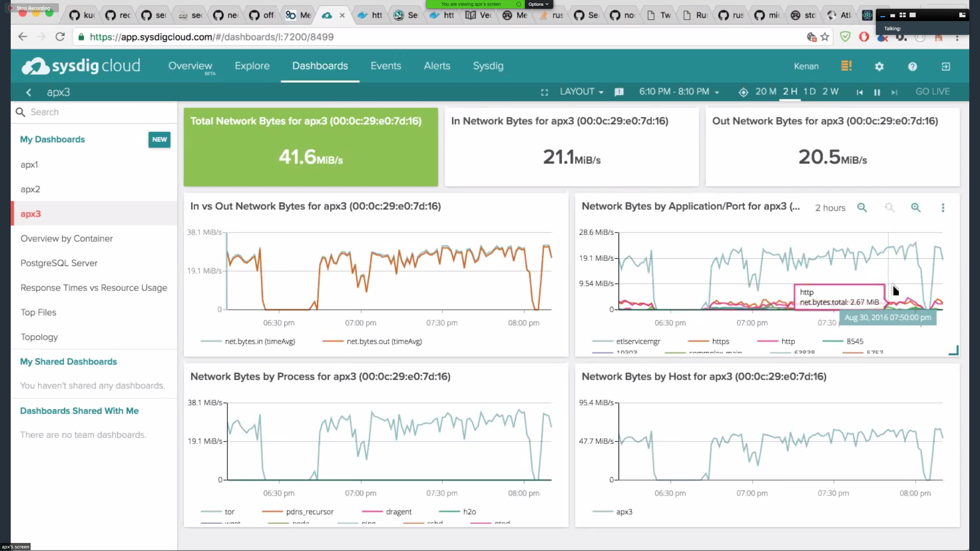The width and height of the screenshot is (980, 551).
Task: Open screen share Options dropdown
Action: point(538,4)
